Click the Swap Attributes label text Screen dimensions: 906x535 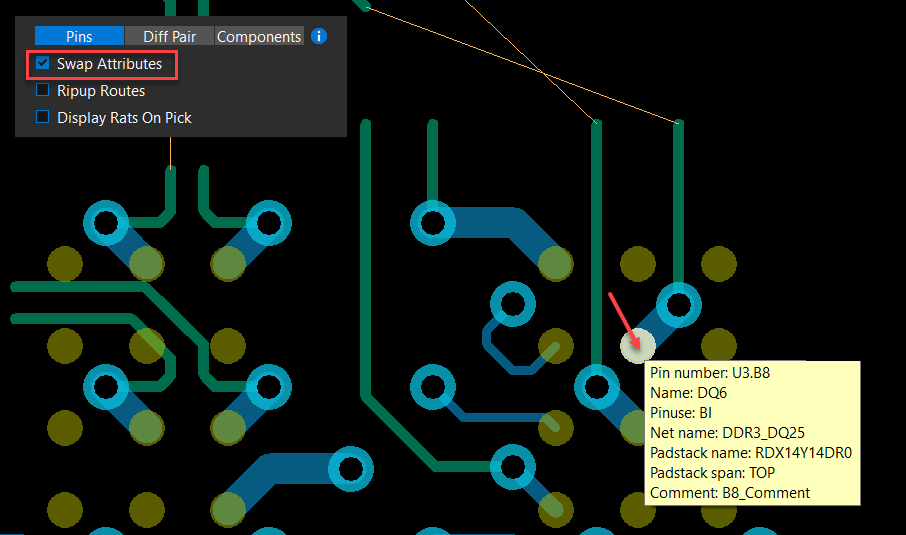(x=109, y=64)
